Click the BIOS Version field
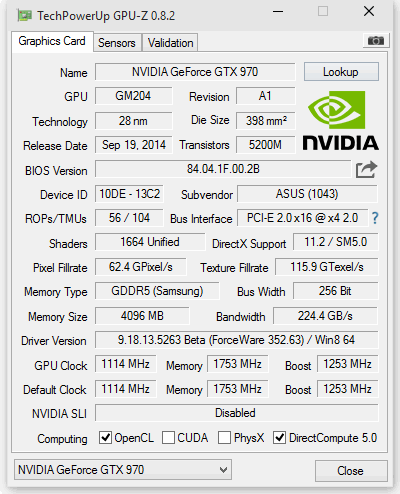 pyautogui.click(x=223, y=169)
